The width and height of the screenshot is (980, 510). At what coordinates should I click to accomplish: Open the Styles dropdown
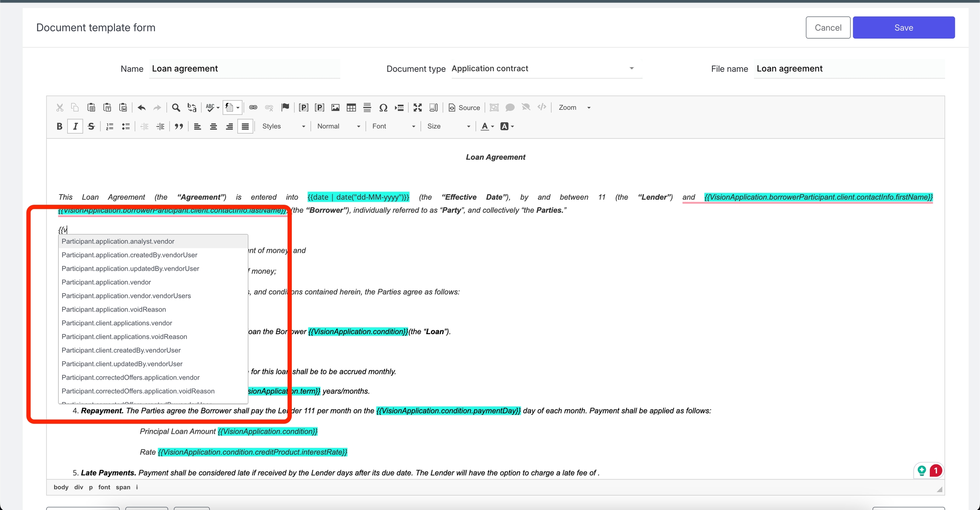click(283, 126)
